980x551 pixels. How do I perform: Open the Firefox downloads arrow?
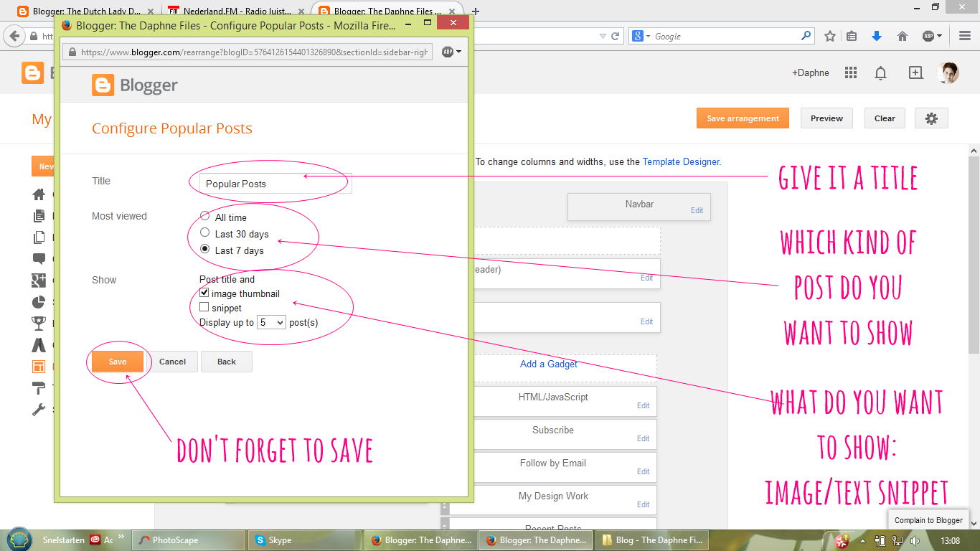[876, 36]
